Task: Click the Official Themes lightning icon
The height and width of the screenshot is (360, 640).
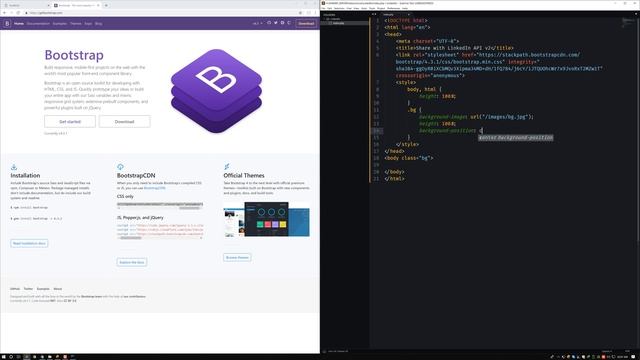Action: click(227, 167)
